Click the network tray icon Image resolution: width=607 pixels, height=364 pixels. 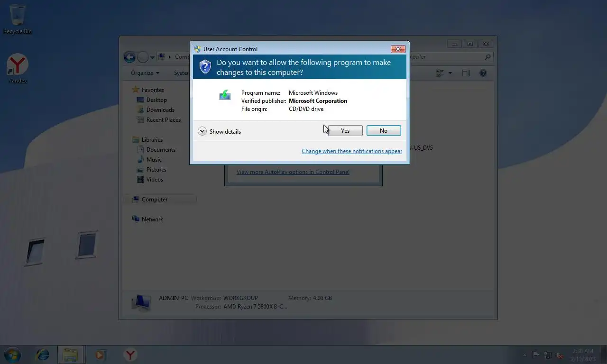548,355
